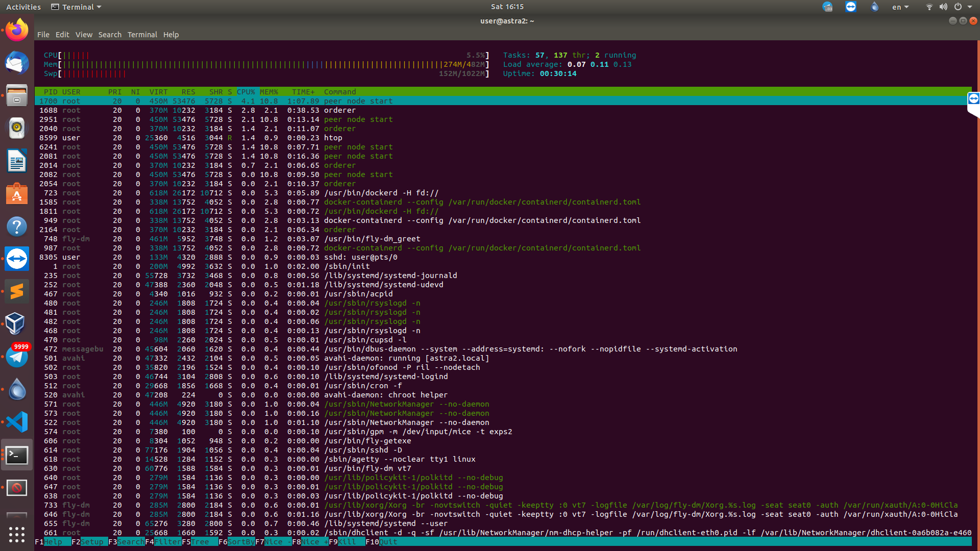Open Ubuntu Software center icon
980x551 pixels.
pyautogui.click(x=17, y=194)
